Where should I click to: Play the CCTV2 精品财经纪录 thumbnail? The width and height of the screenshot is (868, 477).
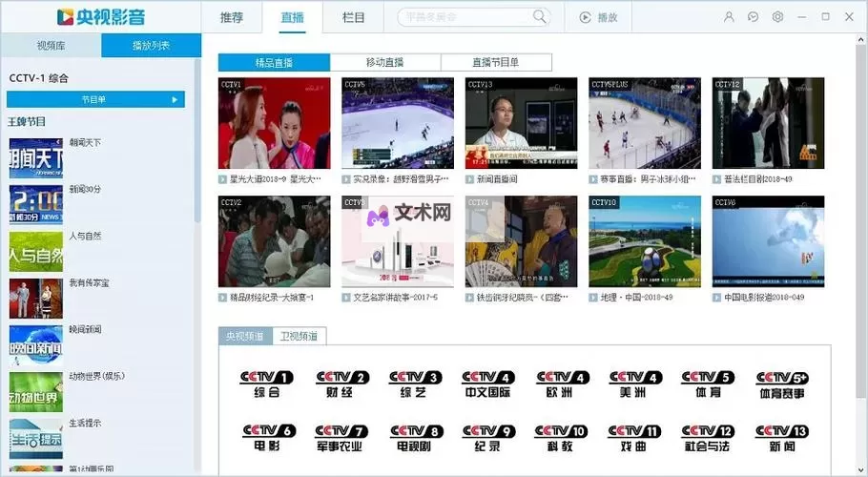tap(274, 241)
